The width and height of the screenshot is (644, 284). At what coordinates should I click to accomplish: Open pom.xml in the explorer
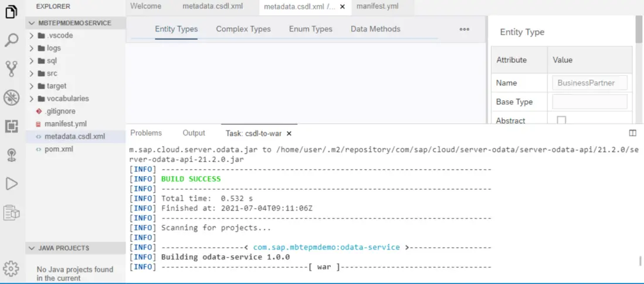click(59, 149)
